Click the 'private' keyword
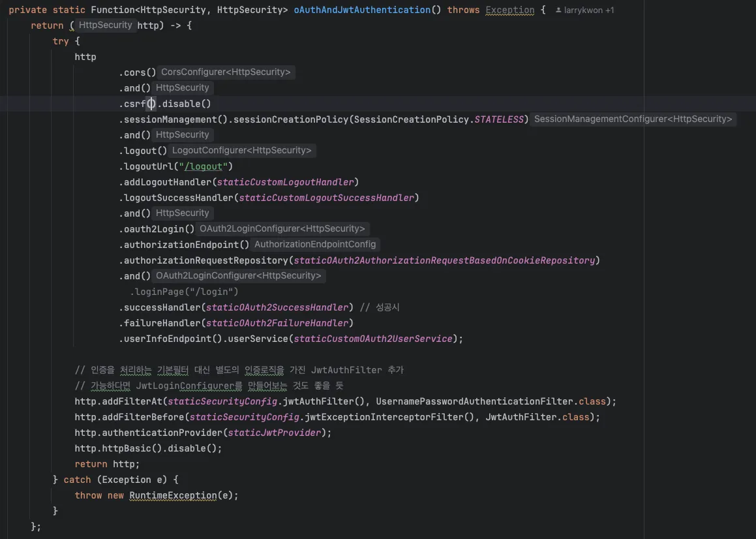 28,10
